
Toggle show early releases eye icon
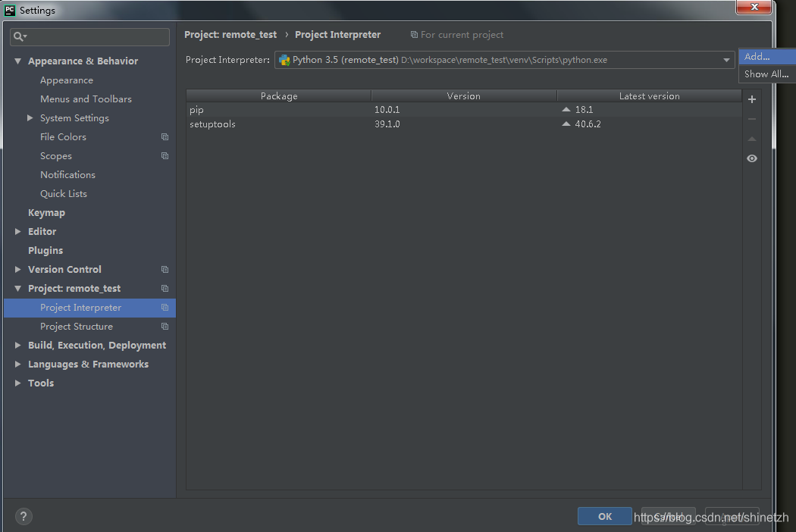[x=752, y=158]
